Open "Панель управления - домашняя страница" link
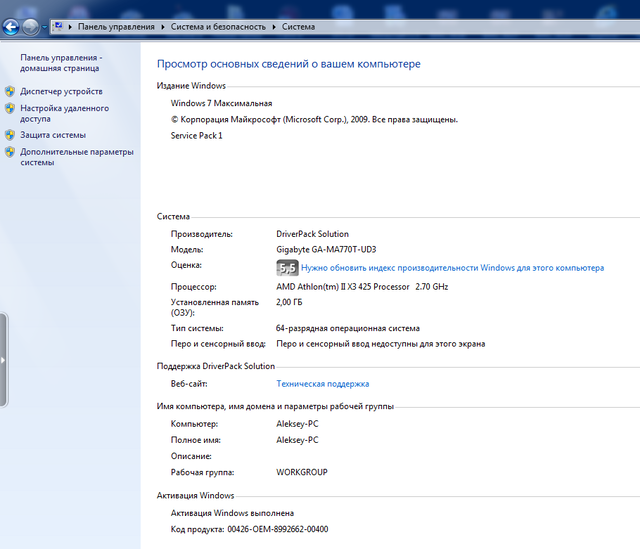 [60, 63]
